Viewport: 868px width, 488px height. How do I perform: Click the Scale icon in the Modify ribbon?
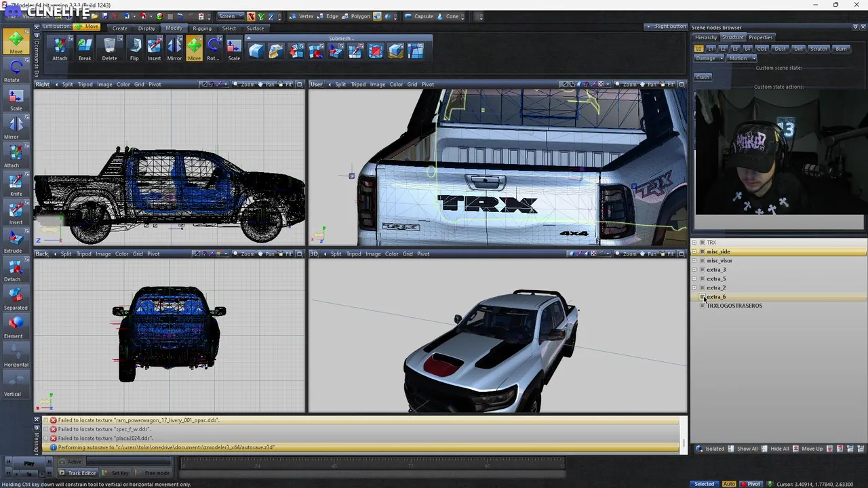pyautogui.click(x=234, y=49)
